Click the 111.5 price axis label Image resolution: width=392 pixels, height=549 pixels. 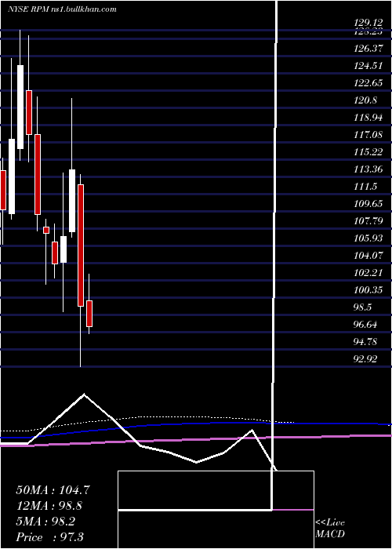coord(365,187)
